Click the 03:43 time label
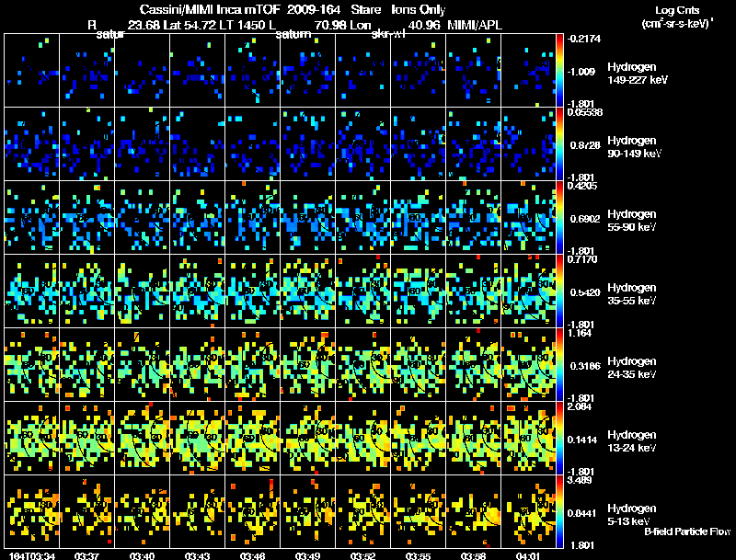 point(197,556)
